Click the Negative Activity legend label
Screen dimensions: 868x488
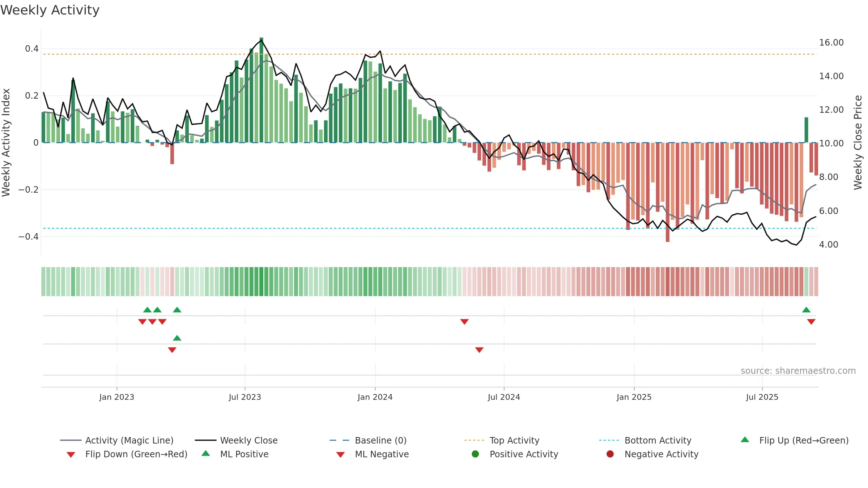661,454
